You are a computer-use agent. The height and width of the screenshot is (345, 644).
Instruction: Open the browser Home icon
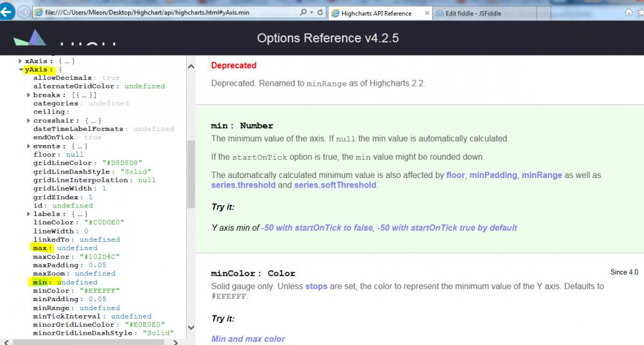tap(629, 12)
